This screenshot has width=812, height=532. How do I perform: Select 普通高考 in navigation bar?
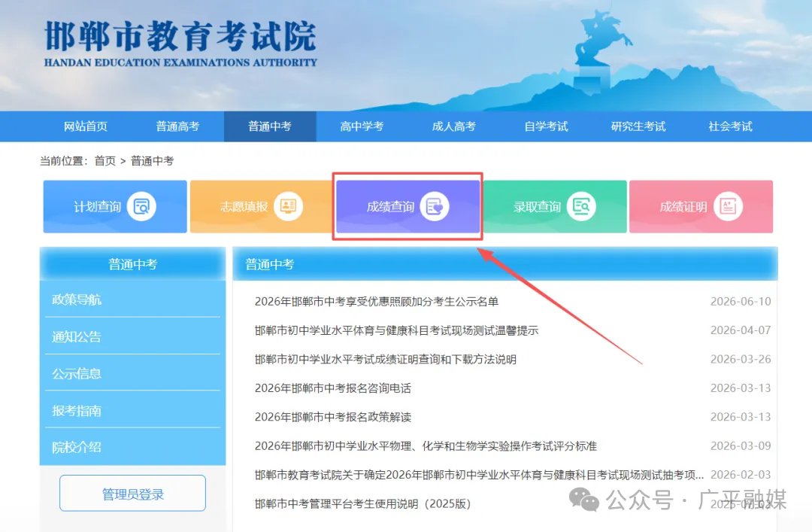pos(177,126)
